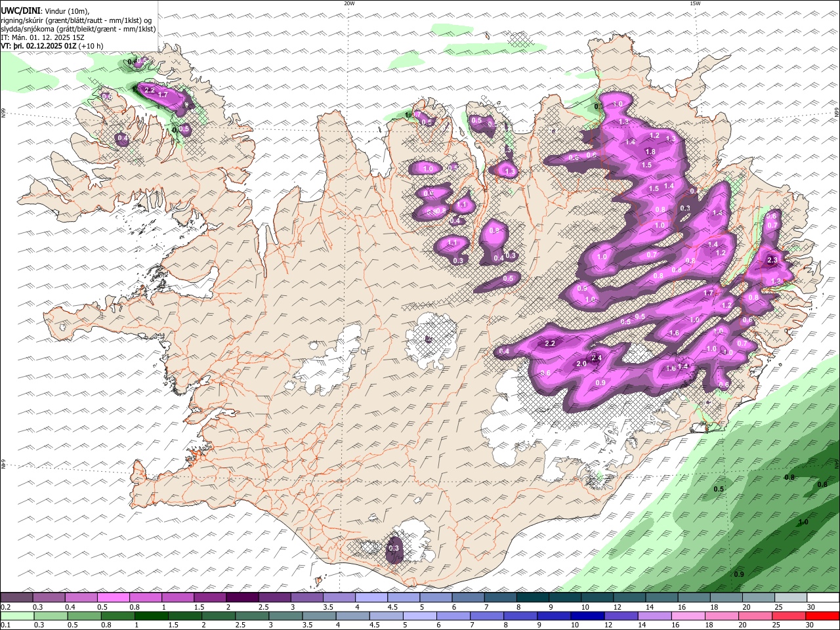Pick the bright red swatch labeled 30
Viewport: 840px width, 630px height.
click(822, 616)
